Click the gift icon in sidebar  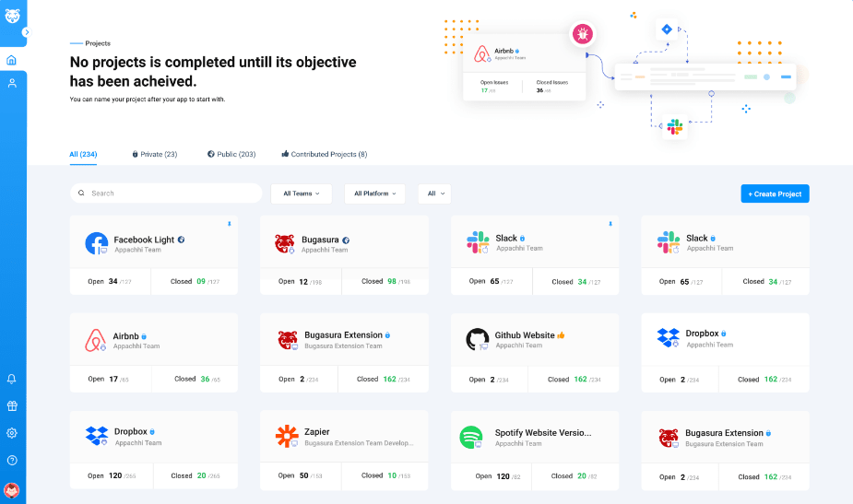[x=12, y=405]
